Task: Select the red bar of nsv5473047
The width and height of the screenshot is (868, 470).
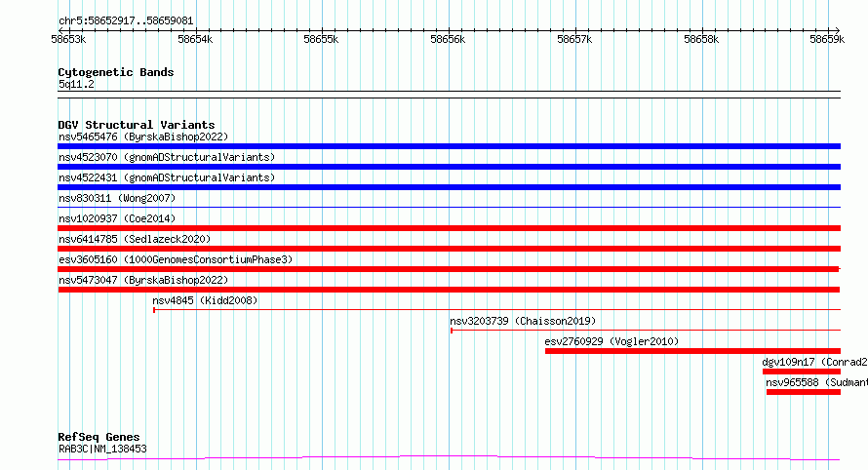Action: point(449,290)
